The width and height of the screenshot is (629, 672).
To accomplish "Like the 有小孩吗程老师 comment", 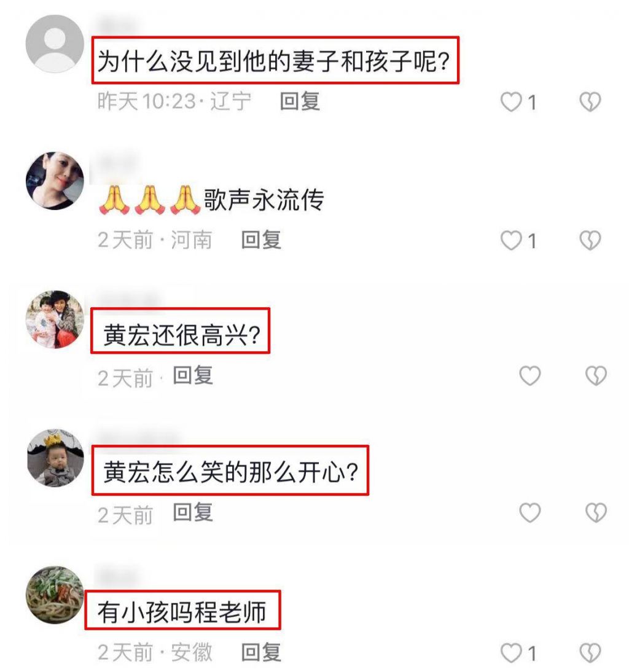I will [510, 653].
